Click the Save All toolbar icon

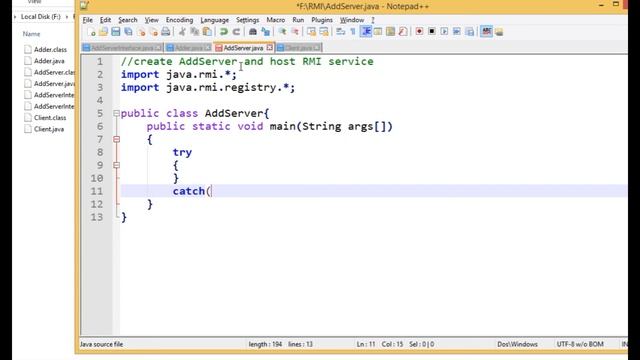(128, 32)
